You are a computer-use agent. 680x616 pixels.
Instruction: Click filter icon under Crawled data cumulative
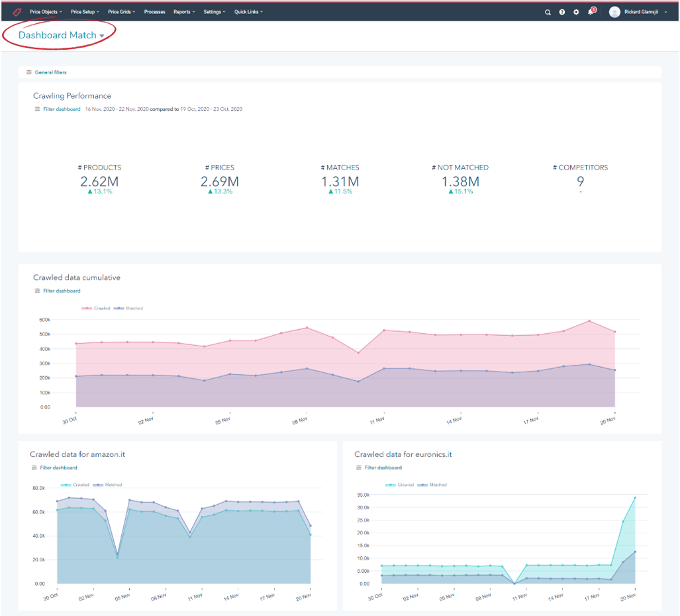[37, 291]
